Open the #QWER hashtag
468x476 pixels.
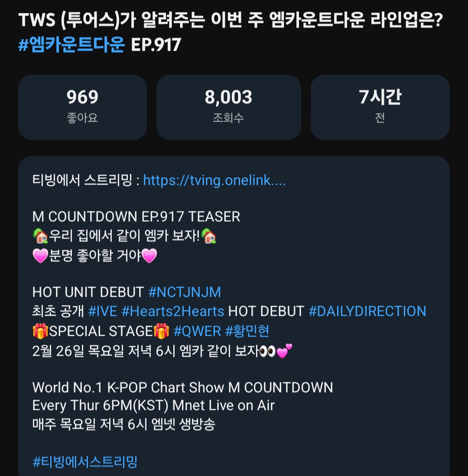(197, 331)
